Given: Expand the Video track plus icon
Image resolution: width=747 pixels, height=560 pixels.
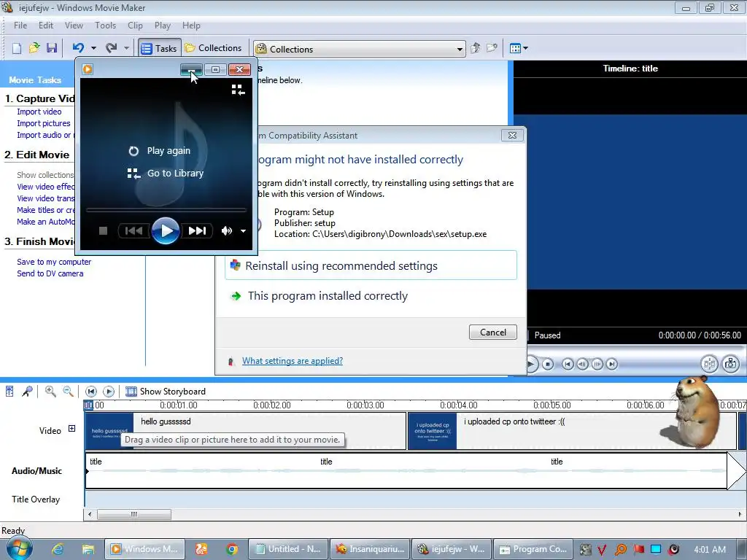Looking at the screenshot, I should tap(72, 429).
